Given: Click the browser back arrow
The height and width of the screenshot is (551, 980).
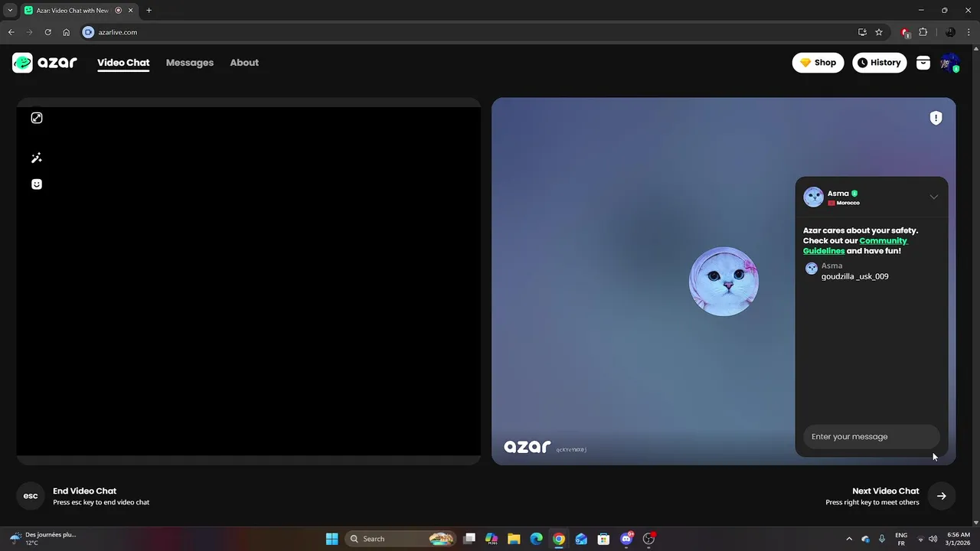Looking at the screenshot, I should pyautogui.click(x=11, y=32).
